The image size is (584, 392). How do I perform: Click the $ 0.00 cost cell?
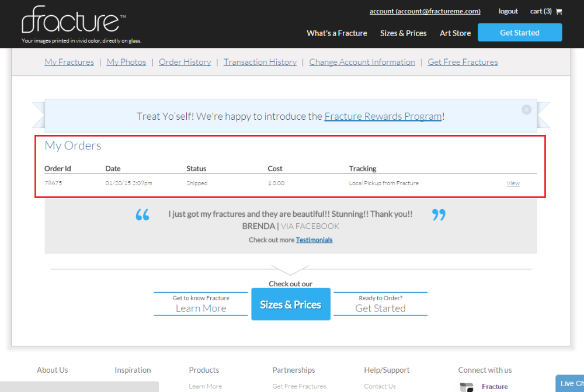coord(276,183)
